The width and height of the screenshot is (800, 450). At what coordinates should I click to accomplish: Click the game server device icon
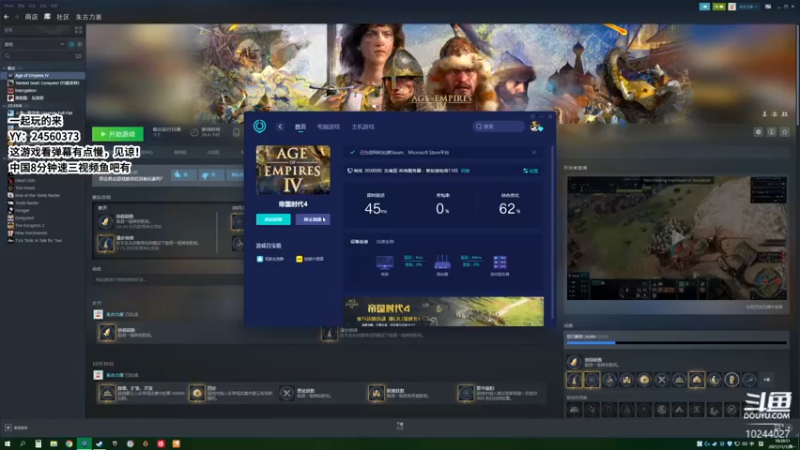point(500,263)
